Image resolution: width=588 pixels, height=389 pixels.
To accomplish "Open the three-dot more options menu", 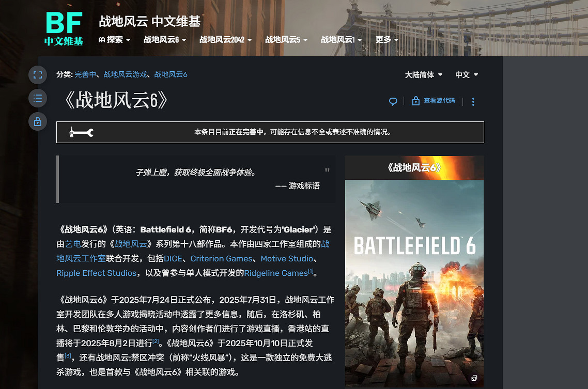I will click(473, 101).
